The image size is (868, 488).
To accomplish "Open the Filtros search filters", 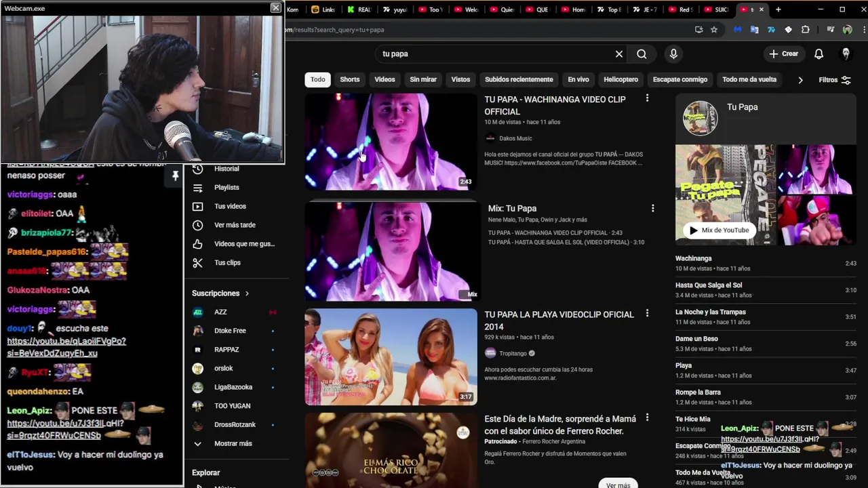I will (x=835, y=80).
